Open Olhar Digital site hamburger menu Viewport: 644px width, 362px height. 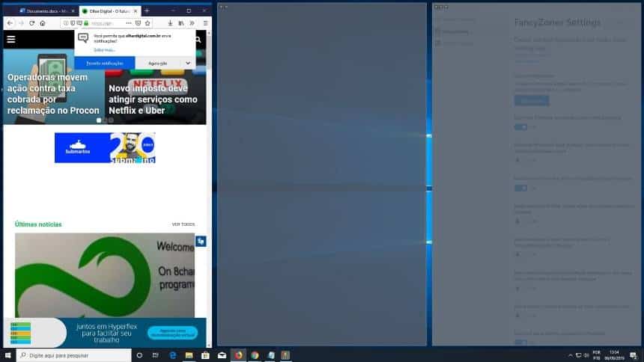pos(11,40)
